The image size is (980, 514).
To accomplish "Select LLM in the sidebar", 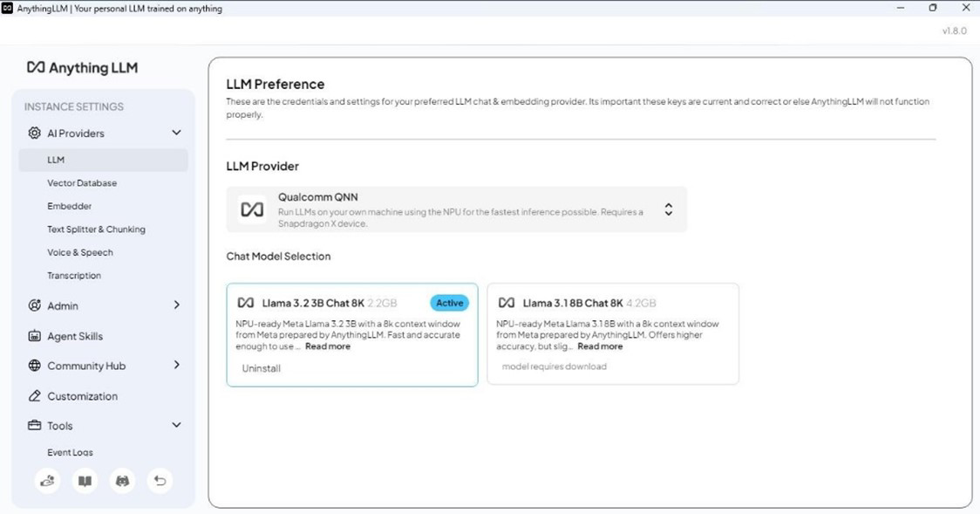I will [103, 160].
